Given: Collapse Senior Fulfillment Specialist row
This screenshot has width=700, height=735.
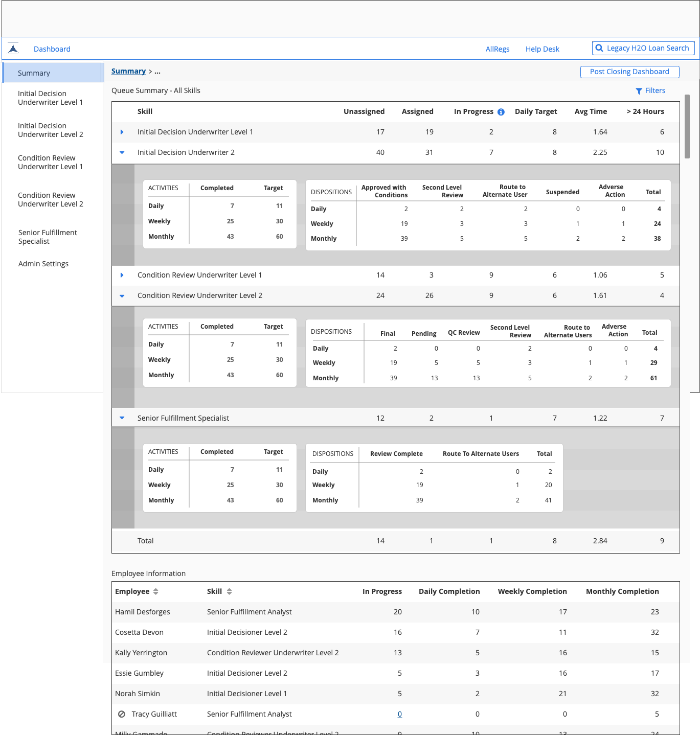Looking at the screenshot, I should coord(122,418).
